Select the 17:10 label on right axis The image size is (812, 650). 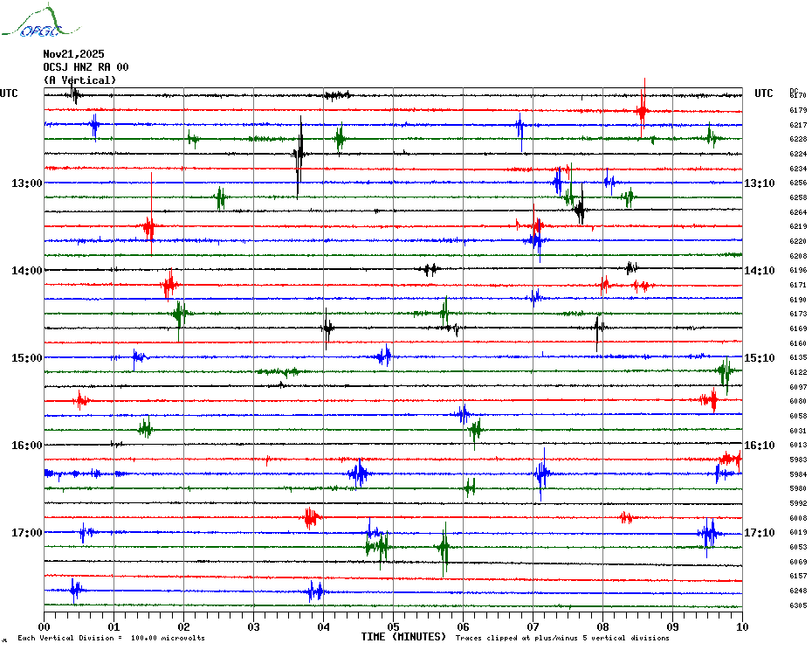pos(760,533)
